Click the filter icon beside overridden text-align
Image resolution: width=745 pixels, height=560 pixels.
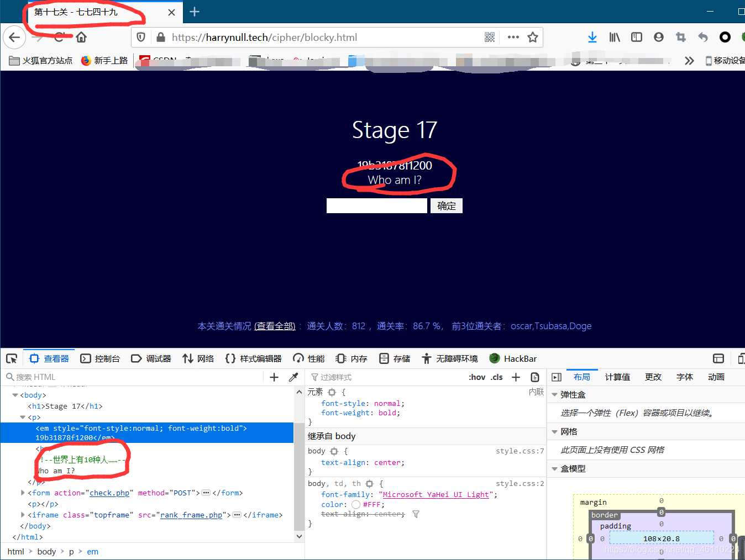(416, 514)
